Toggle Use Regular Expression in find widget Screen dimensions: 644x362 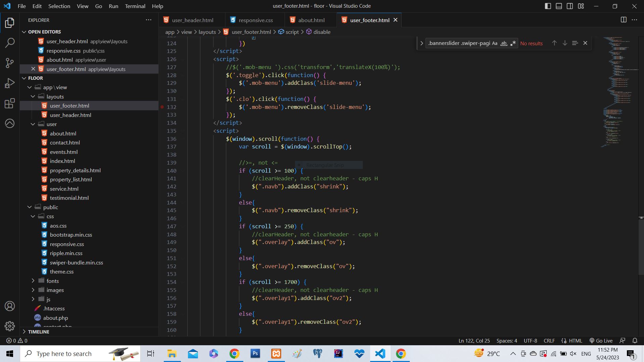coord(513,43)
